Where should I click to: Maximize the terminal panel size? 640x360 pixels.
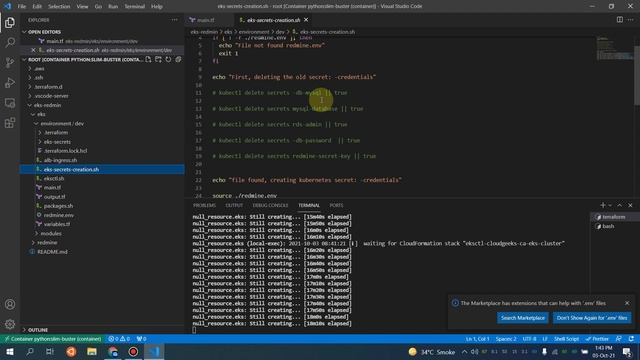coord(620,205)
